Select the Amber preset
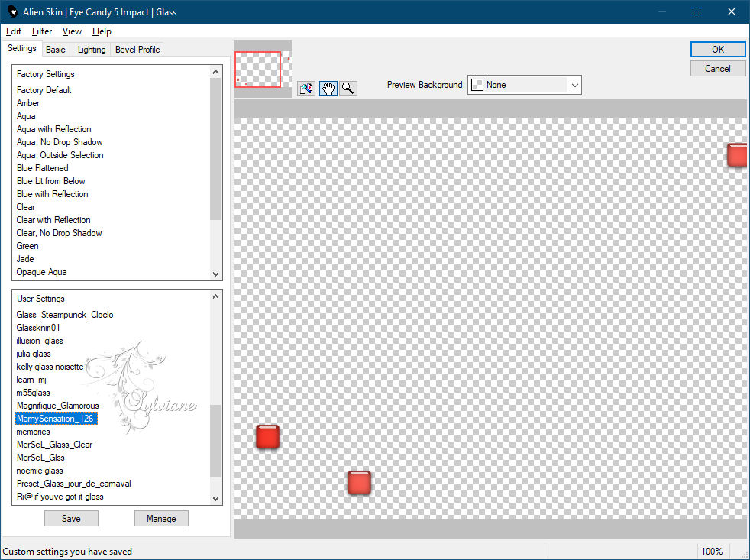This screenshot has height=560, width=750. pyautogui.click(x=28, y=103)
